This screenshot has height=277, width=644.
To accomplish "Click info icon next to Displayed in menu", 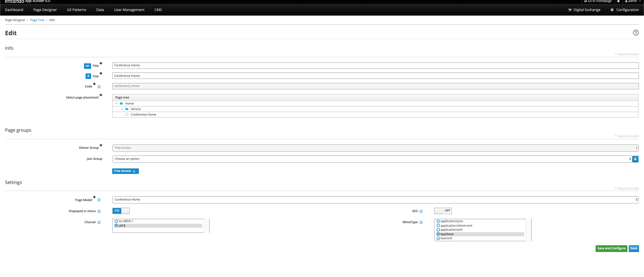I will [x=99, y=211].
